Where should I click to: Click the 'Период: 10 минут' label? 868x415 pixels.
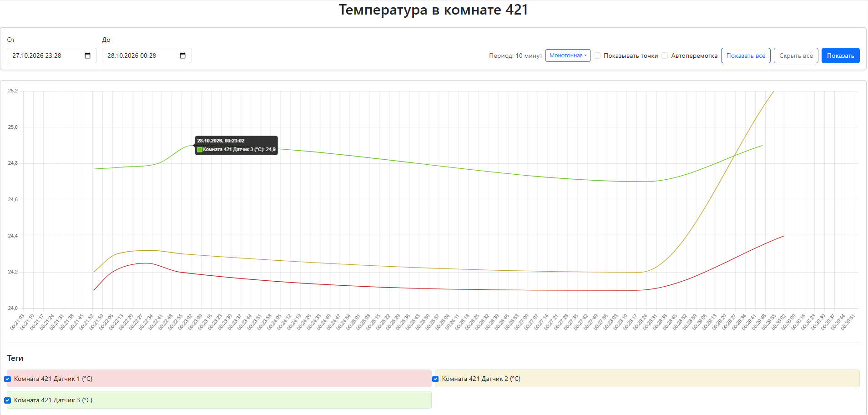(515, 56)
